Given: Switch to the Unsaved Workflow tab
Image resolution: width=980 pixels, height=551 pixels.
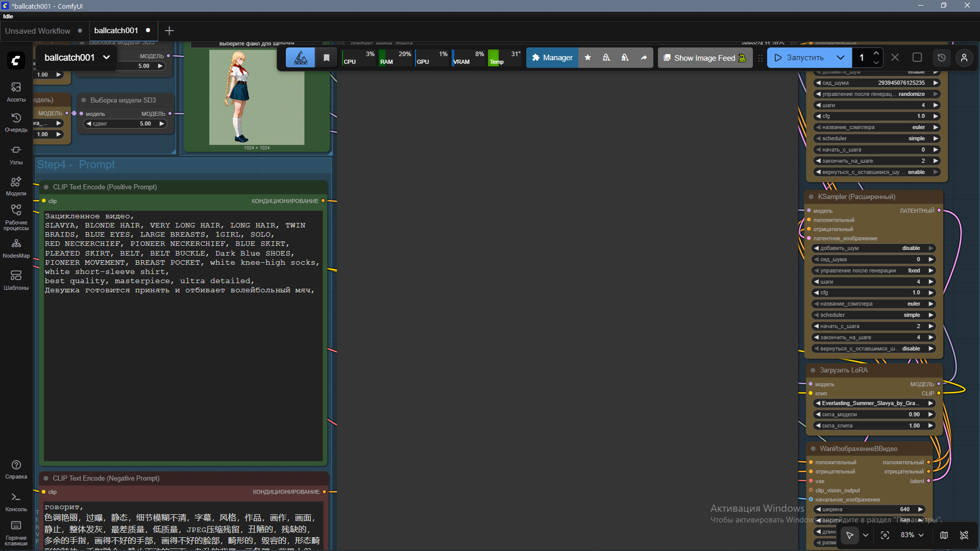Looking at the screenshot, I should 38,31.
